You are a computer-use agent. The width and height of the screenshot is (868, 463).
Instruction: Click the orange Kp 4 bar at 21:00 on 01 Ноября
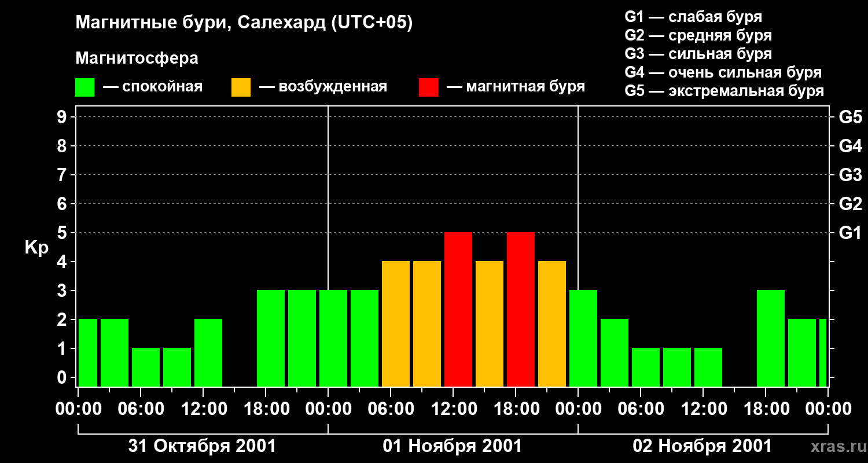click(x=552, y=324)
